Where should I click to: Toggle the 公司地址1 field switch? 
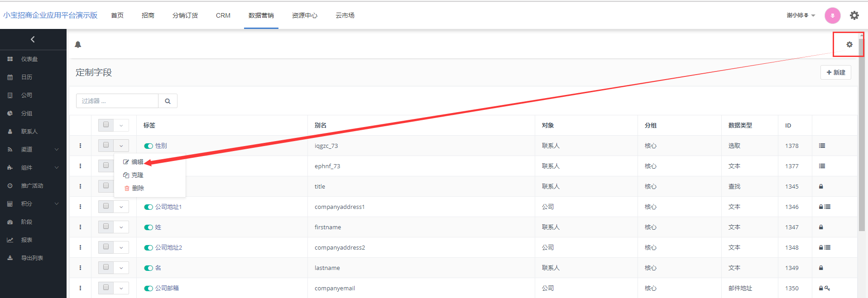point(149,207)
